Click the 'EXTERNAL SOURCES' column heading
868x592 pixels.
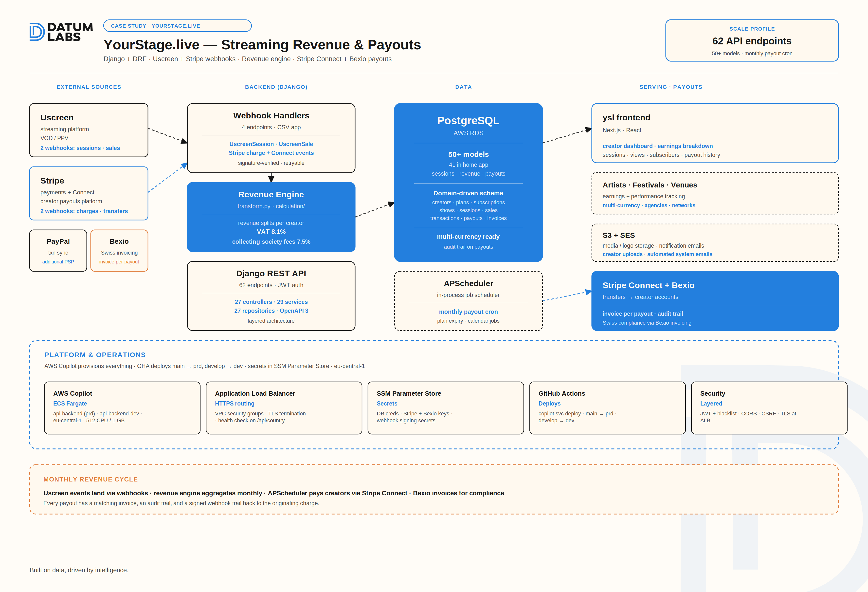click(89, 87)
